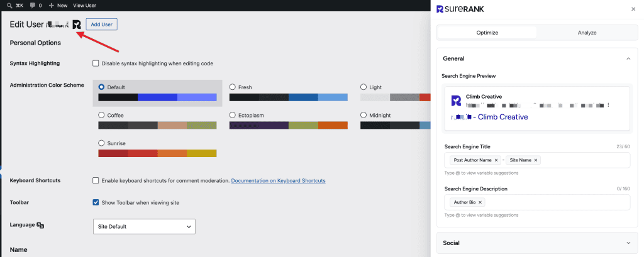
Task: Select the Coffee color scheme
Action: pos(101,116)
